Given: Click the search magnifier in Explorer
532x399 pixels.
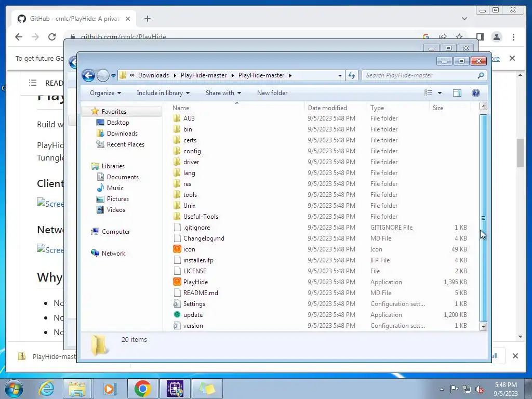Looking at the screenshot, I should pyautogui.click(x=481, y=75).
